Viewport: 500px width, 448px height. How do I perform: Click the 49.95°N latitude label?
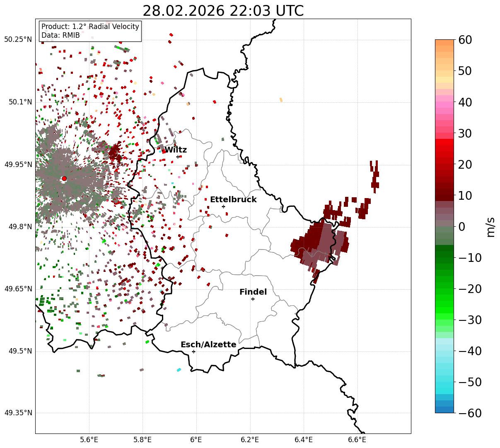[x=18, y=165]
